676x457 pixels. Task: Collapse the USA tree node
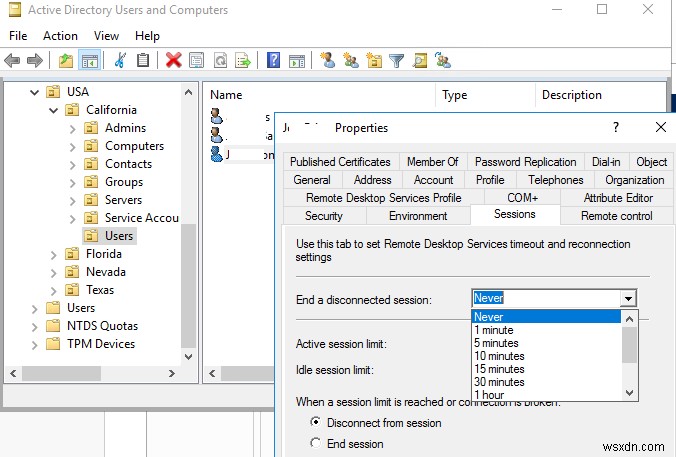(34, 92)
